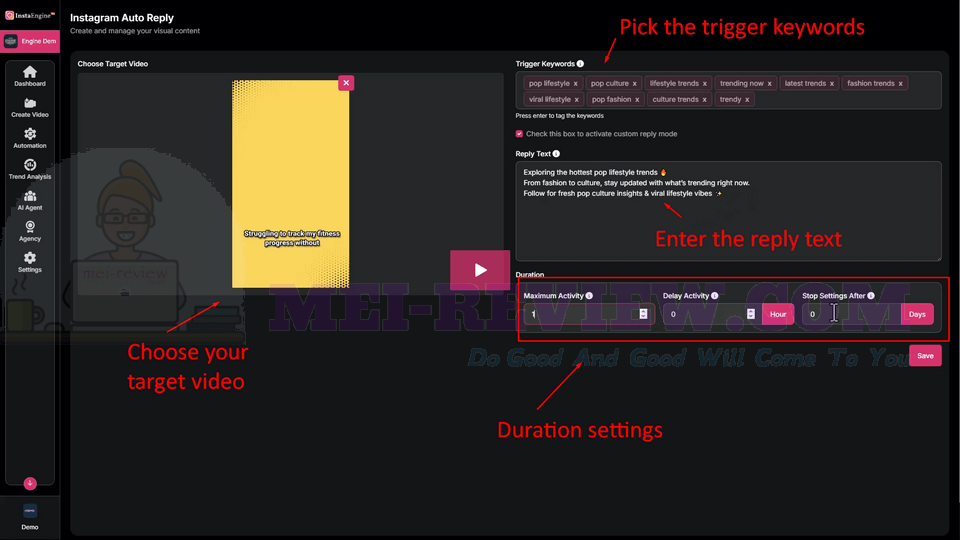960x540 pixels.
Task: Remove the 'viral lifestyle' keyword tag
Action: point(576,100)
